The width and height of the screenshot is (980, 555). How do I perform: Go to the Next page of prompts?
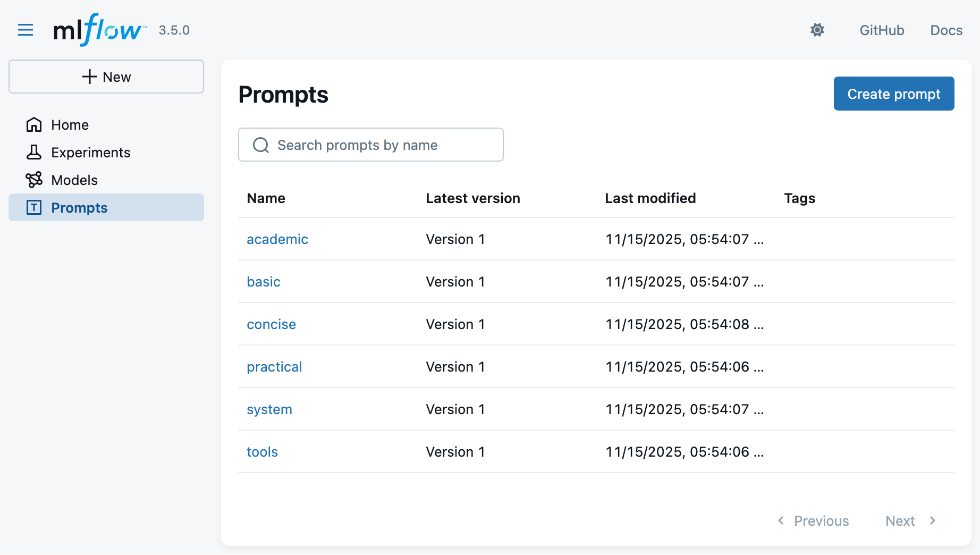[x=910, y=521]
